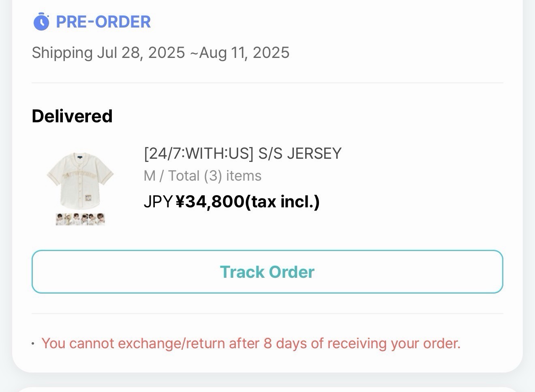The width and height of the screenshot is (535, 392).
Task: Click the stopwatch icon beside PRE-ORDER
Action: [41, 21]
